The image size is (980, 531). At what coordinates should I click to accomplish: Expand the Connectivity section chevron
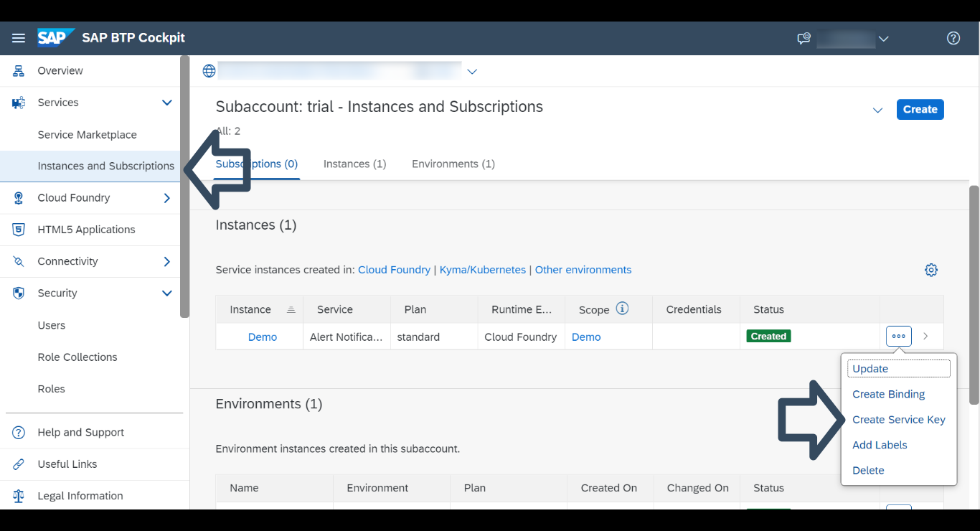pyautogui.click(x=167, y=261)
